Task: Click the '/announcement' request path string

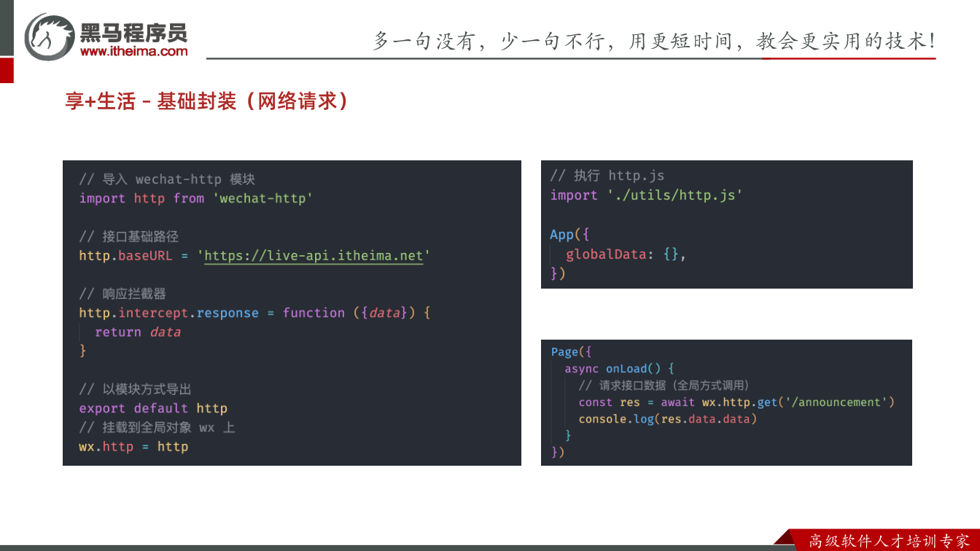Action: coord(833,402)
